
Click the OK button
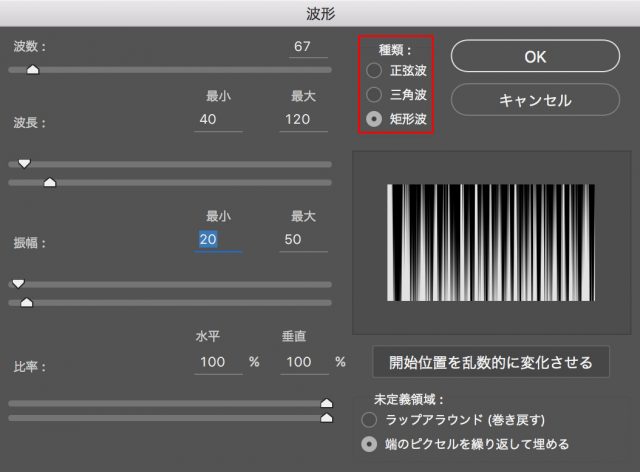coord(535,57)
